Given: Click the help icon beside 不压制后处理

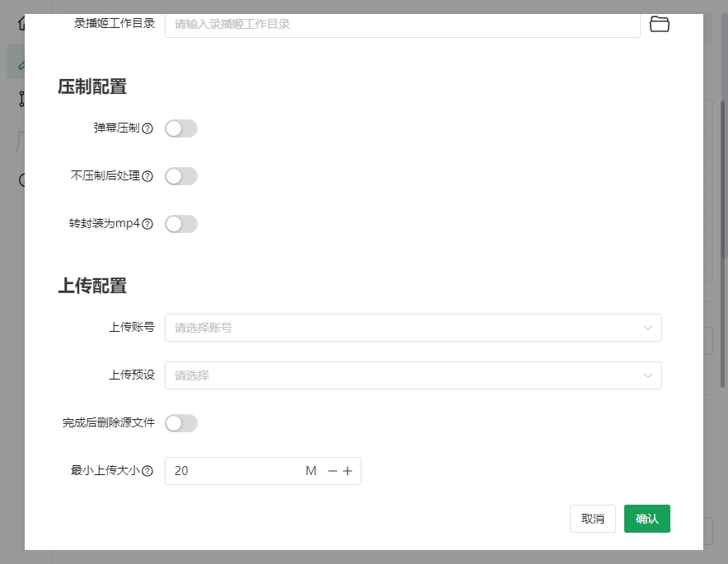Looking at the screenshot, I should [x=147, y=176].
